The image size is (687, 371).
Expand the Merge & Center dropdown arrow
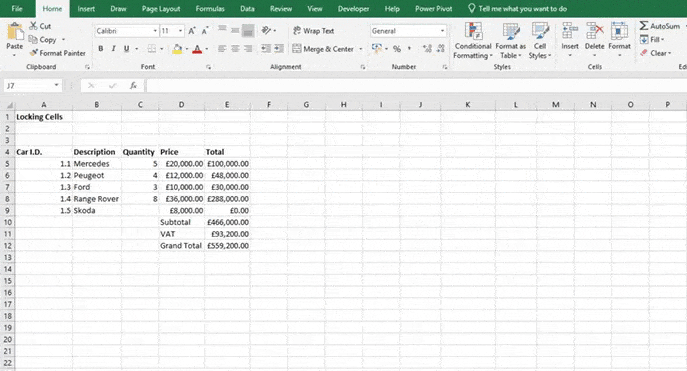click(361, 49)
